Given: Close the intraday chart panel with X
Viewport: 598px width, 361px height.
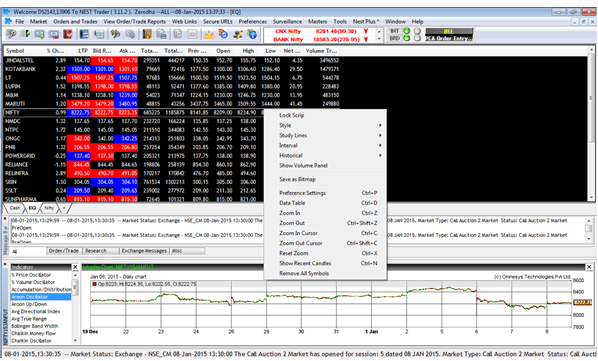Looking at the screenshot, I should pos(589,267).
